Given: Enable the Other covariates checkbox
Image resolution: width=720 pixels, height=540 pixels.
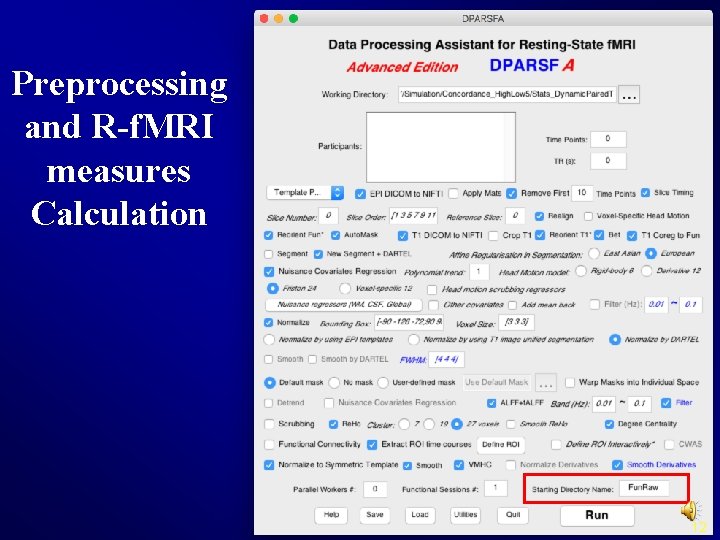Looking at the screenshot, I should (x=433, y=305).
